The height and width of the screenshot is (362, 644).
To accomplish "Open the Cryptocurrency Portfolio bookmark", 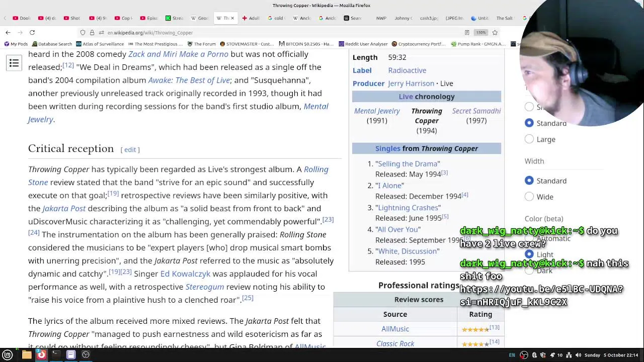I will tap(419, 44).
